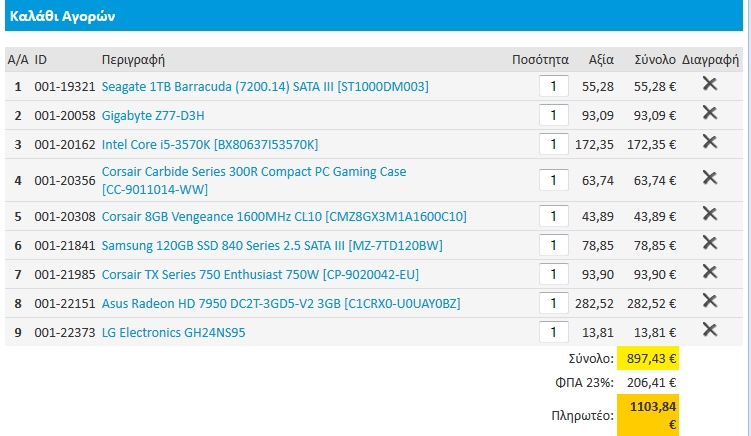Viewport: 751px width, 436px height.
Task: Focus quantity box for Corsair TX 750
Action: click(554, 274)
